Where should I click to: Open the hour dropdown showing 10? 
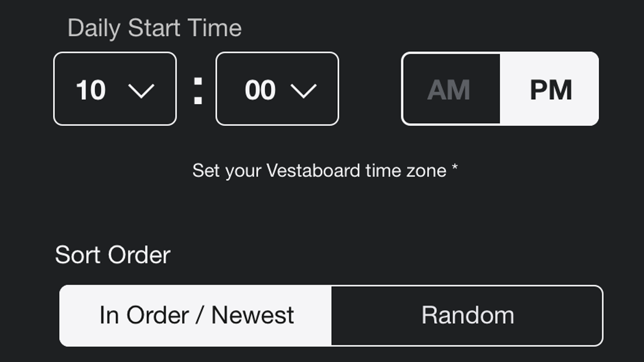pyautogui.click(x=115, y=89)
